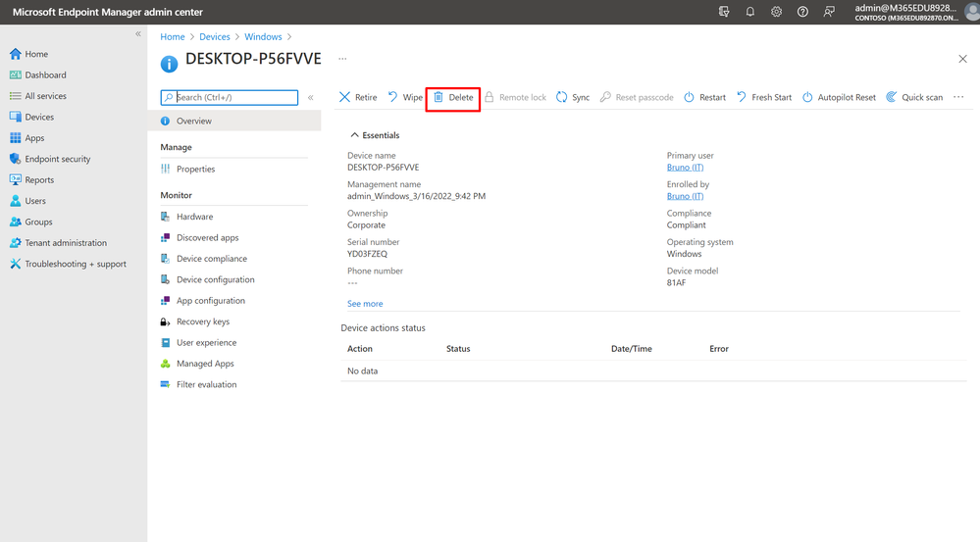Open the help question mark icon
The height and width of the screenshot is (542, 980).
pyautogui.click(x=802, y=12)
